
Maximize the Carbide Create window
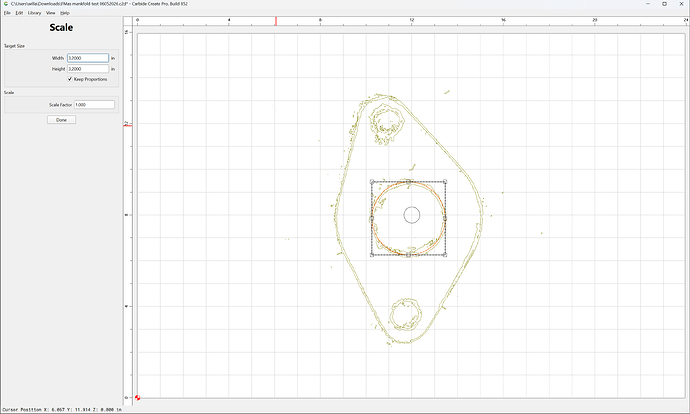point(664,4)
